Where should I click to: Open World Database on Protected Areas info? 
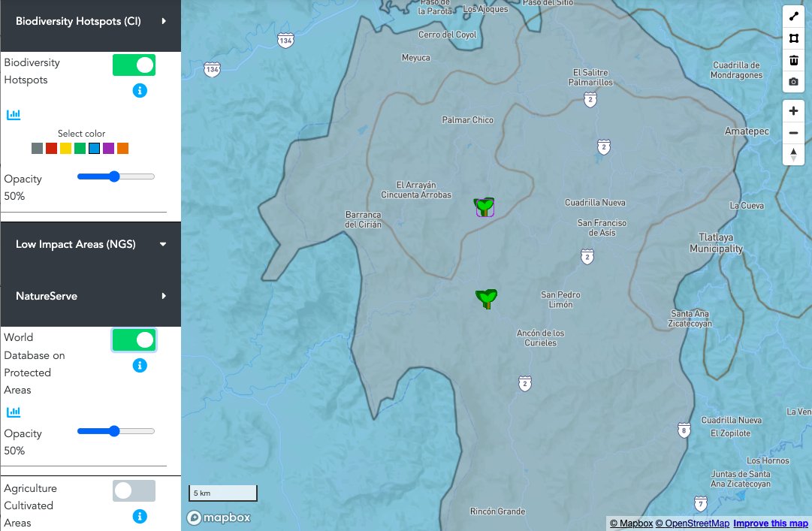click(140, 365)
